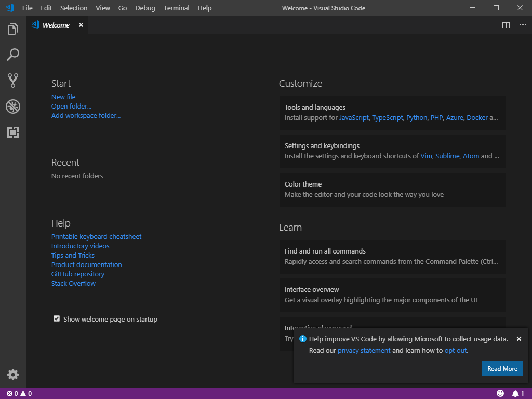This screenshot has height=399, width=532.
Task: Open Stack Overflow link
Action: (73, 283)
